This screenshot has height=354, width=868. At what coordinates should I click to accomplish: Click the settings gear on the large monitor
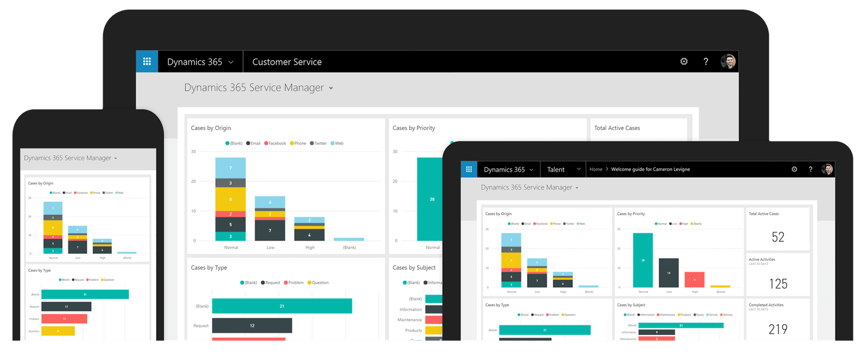684,62
